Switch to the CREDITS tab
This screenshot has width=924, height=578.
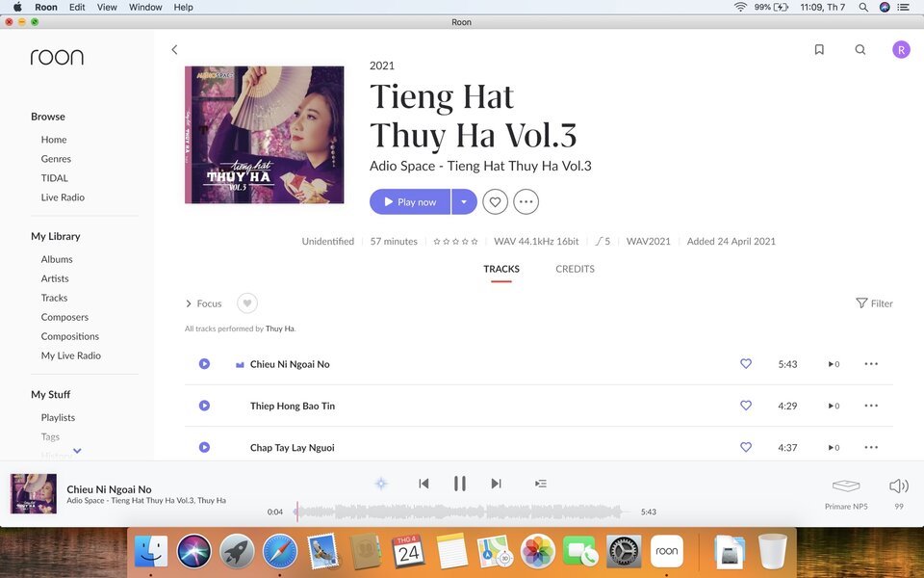tap(576, 269)
